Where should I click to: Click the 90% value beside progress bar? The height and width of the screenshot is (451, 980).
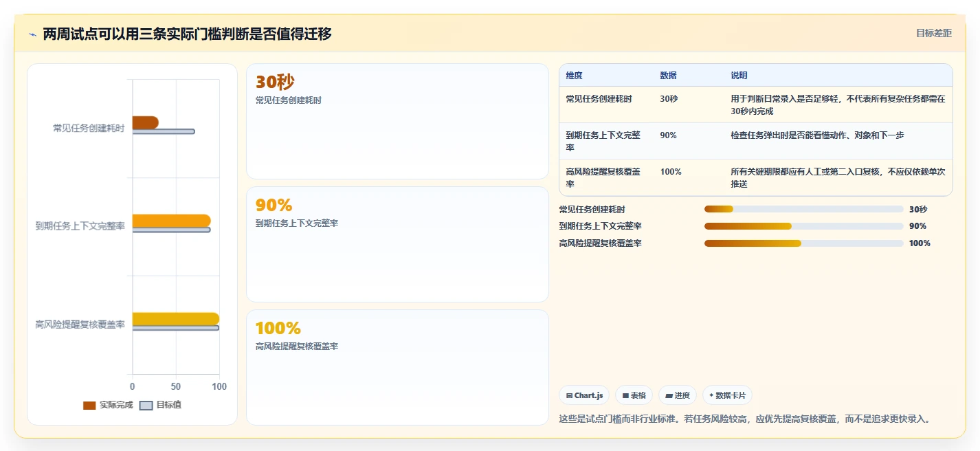pos(917,226)
